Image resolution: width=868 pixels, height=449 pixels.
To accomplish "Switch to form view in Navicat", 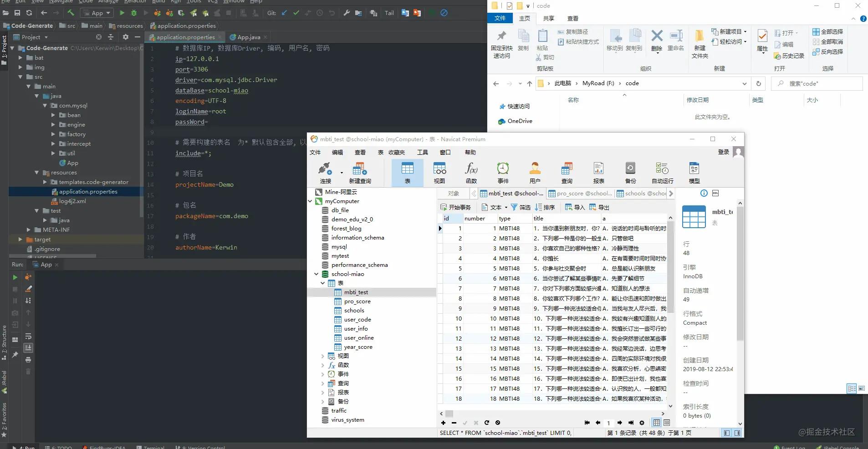I will [x=667, y=423].
